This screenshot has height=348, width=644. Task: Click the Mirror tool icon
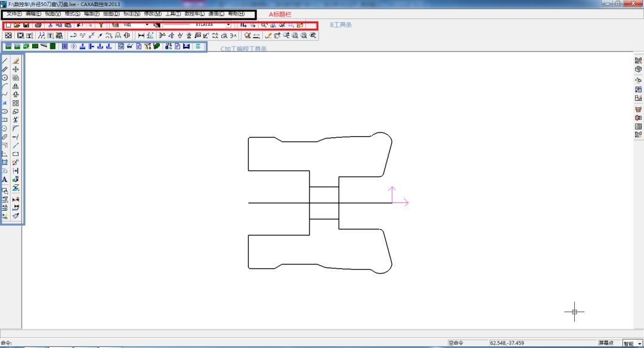tap(16, 86)
